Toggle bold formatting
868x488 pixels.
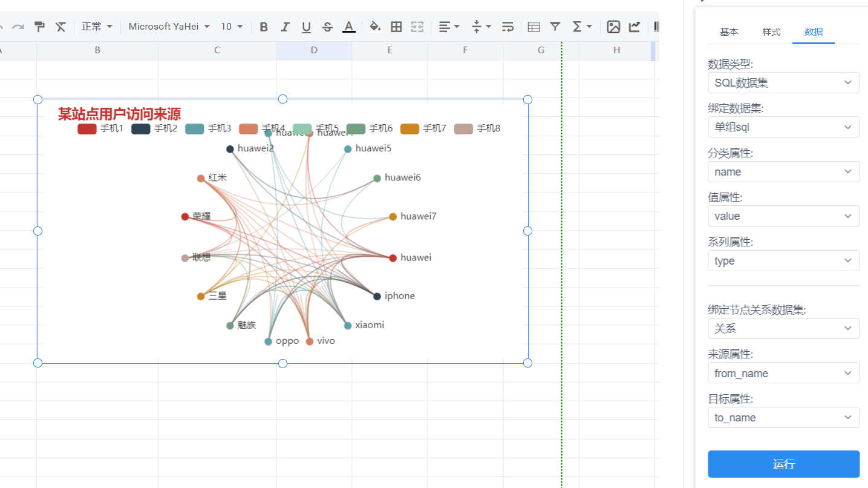[264, 27]
